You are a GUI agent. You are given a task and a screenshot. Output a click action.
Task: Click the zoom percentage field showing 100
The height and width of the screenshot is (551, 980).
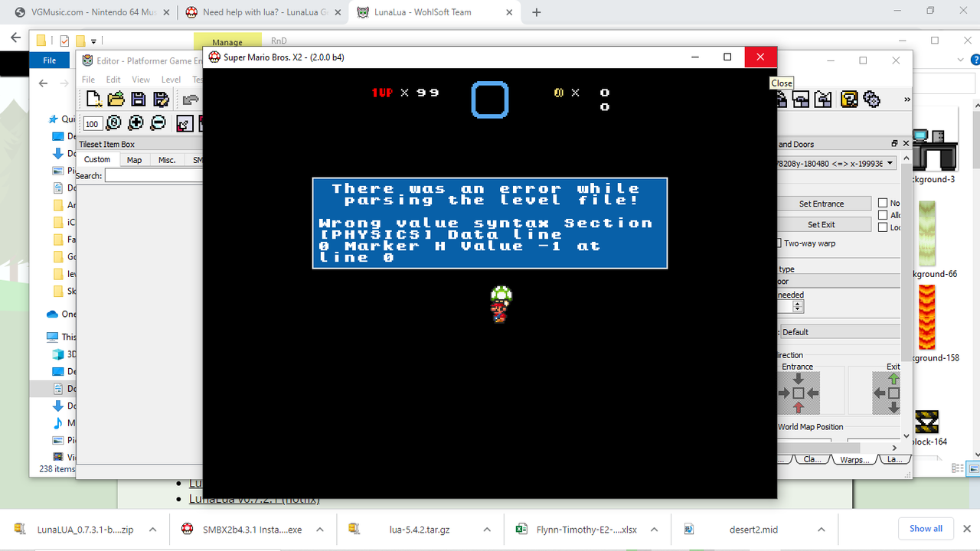coord(93,124)
